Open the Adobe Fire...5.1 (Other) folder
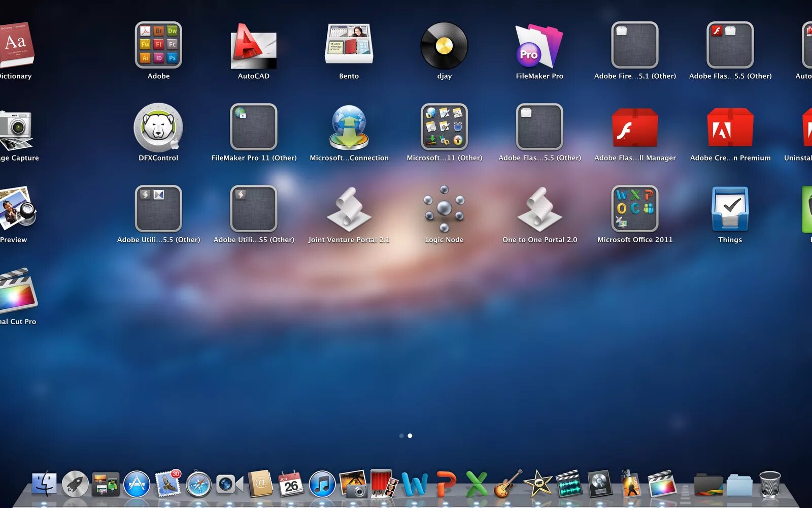The image size is (812, 508). point(635,45)
